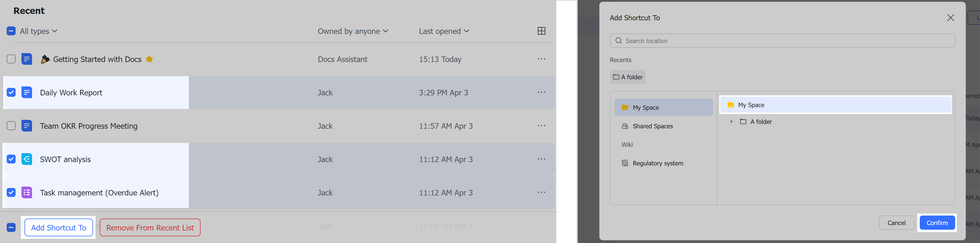Click the search magnifier icon in Add Shortcut dialog
The image size is (980, 243).
(x=619, y=40)
